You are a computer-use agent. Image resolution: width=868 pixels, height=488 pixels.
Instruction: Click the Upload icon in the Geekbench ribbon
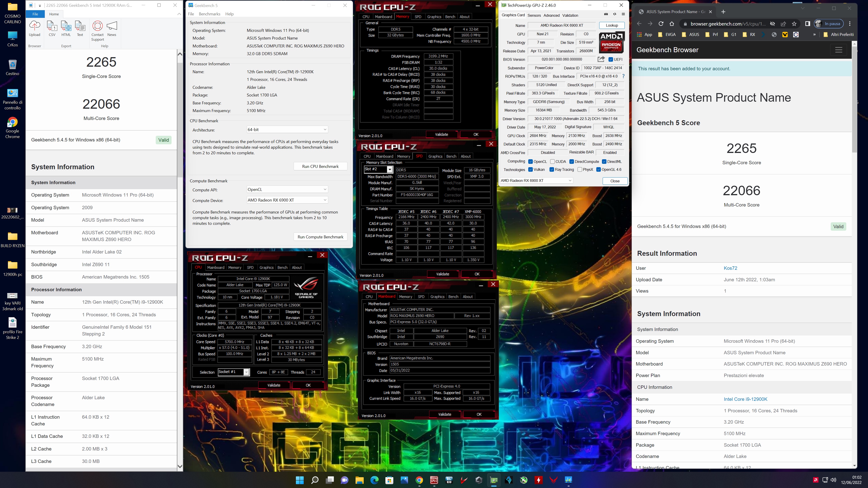tap(34, 28)
